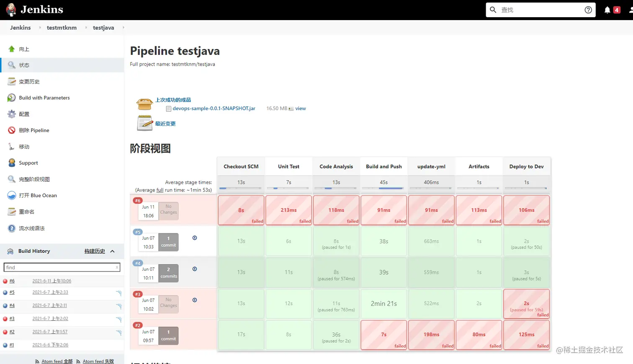This screenshot has height=364, width=633.
Task: Click the testmtknm breadcrumb
Action: click(62, 28)
